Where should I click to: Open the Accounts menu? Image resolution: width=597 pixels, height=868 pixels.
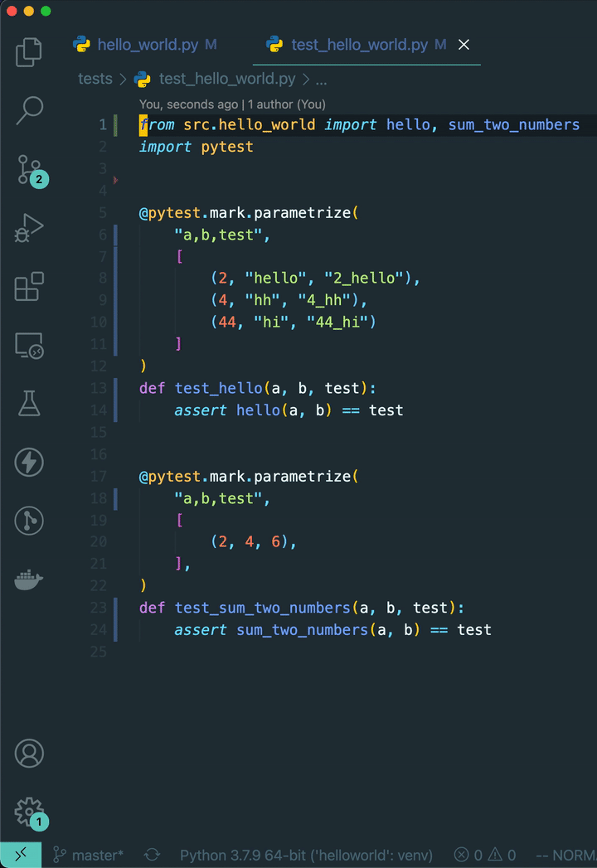pos(29,754)
